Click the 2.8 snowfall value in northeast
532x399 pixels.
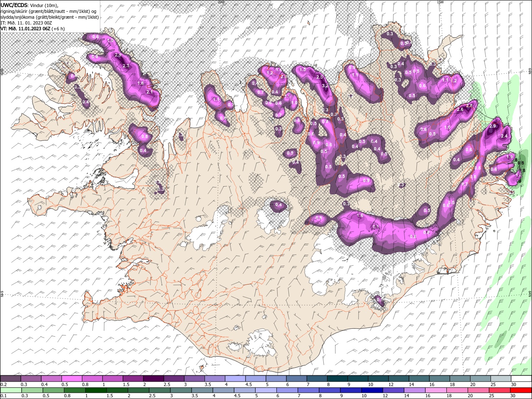(470, 106)
